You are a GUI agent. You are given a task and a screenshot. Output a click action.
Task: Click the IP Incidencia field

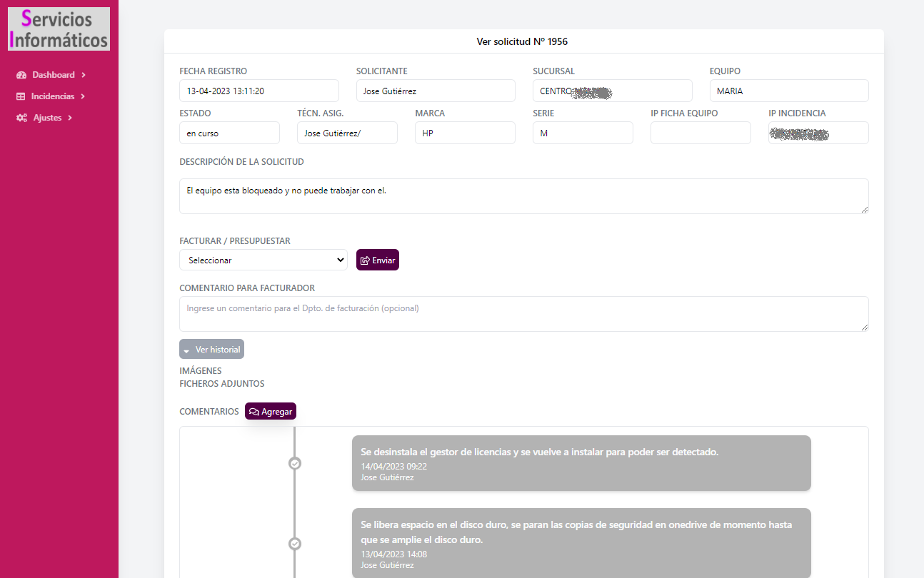click(818, 133)
